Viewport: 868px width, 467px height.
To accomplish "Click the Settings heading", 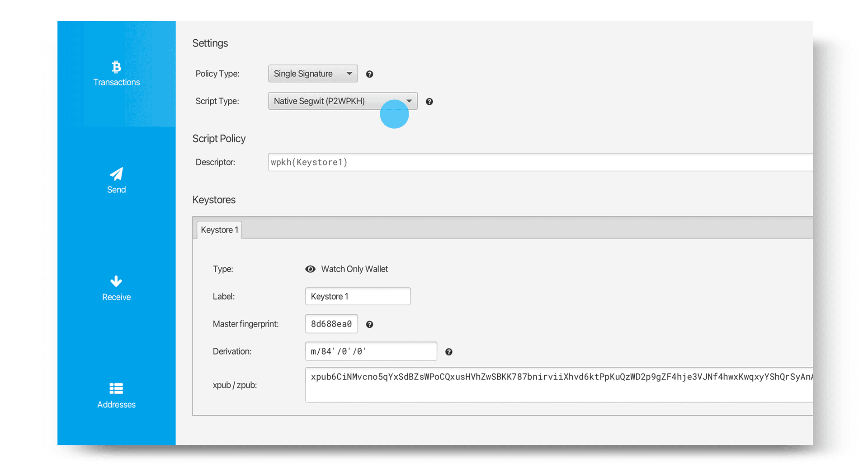I will click(x=210, y=43).
